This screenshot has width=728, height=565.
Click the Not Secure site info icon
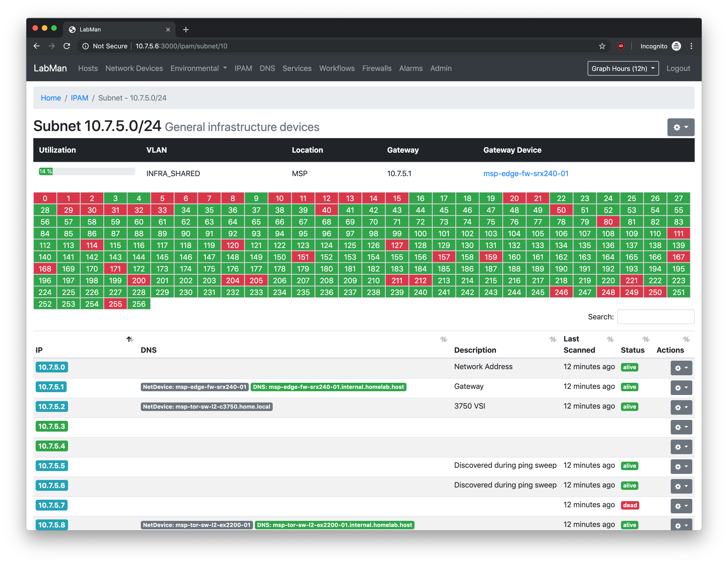[85, 46]
